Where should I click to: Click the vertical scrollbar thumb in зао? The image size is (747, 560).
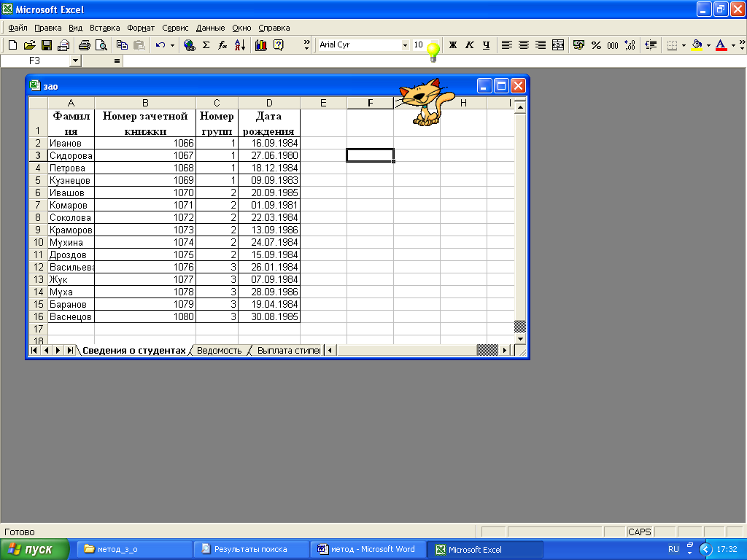click(520, 326)
